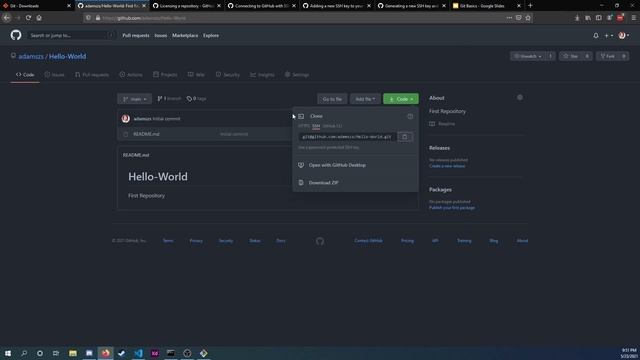This screenshot has height=360, width=640.
Task: Open Windows taskbar search
Action: (24, 353)
